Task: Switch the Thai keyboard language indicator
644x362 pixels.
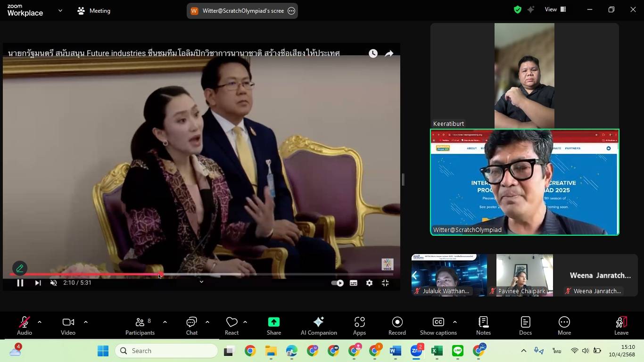Action: (557, 351)
